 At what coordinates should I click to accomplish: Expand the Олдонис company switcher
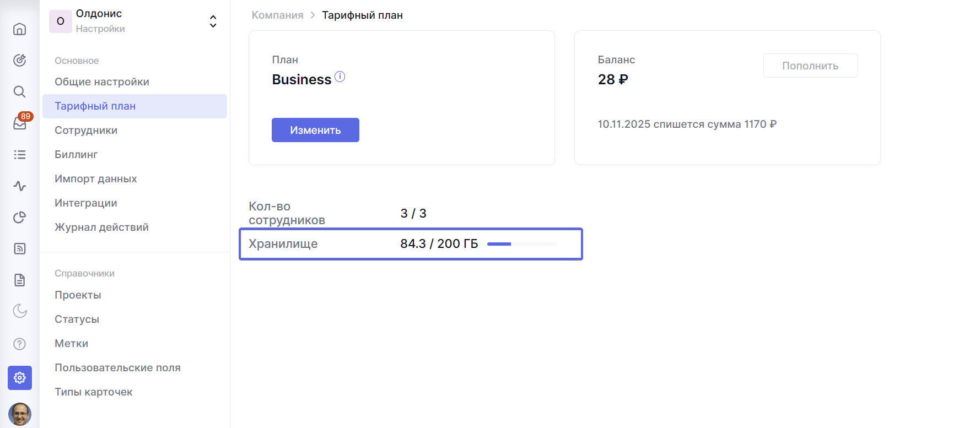pyautogui.click(x=213, y=21)
